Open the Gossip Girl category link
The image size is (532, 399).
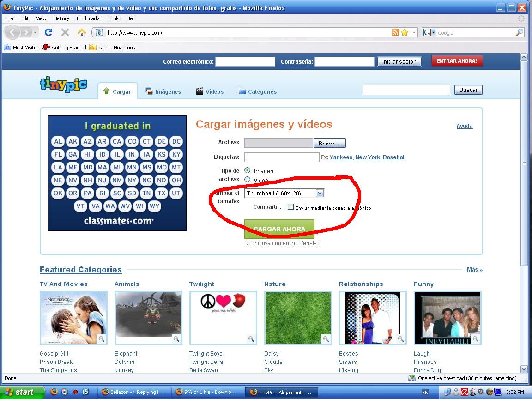pyautogui.click(x=54, y=354)
